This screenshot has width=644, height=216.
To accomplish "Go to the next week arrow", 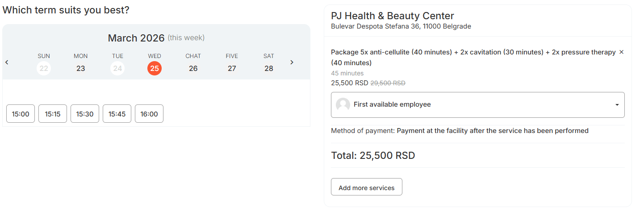I will [292, 62].
